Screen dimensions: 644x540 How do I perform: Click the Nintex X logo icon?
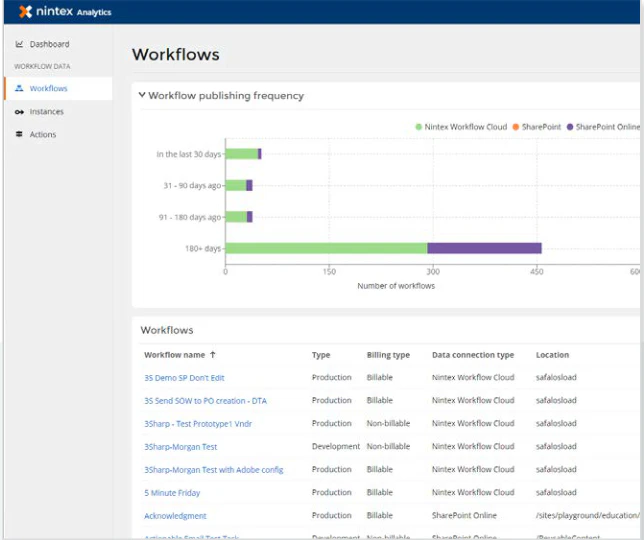(x=25, y=11)
